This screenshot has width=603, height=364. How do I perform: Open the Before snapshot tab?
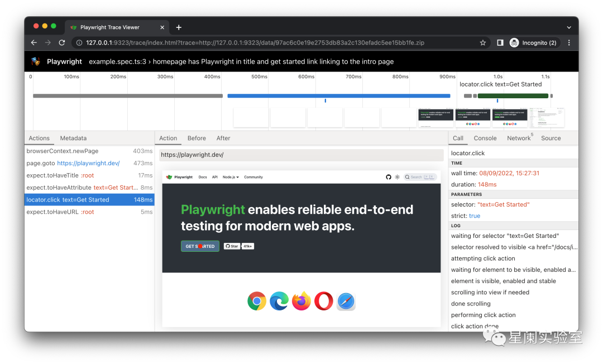pos(197,138)
